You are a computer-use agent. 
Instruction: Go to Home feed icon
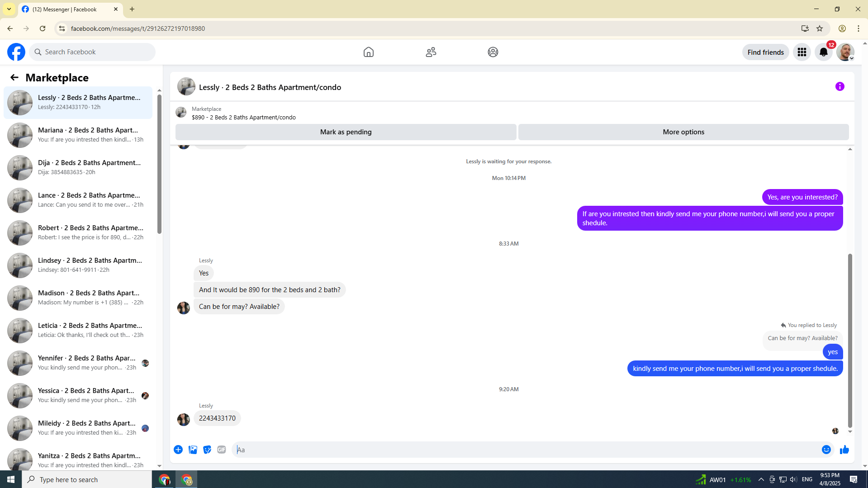click(369, 52)
